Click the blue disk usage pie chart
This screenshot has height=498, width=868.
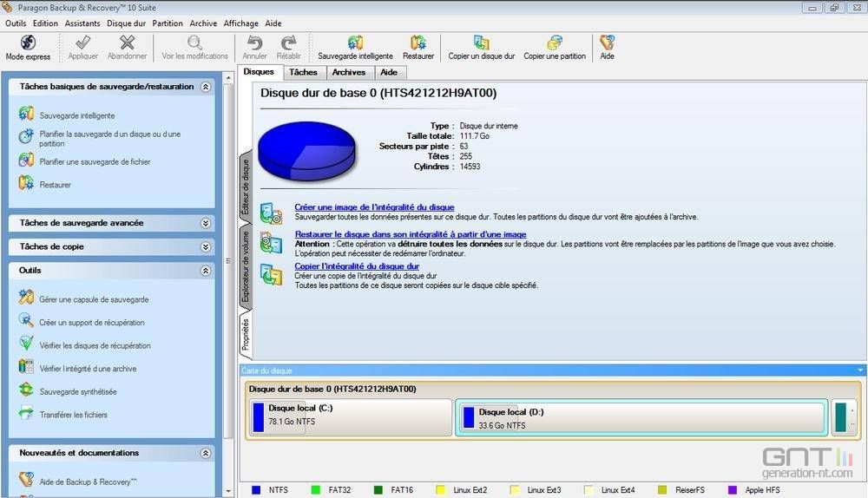(306, 151)
